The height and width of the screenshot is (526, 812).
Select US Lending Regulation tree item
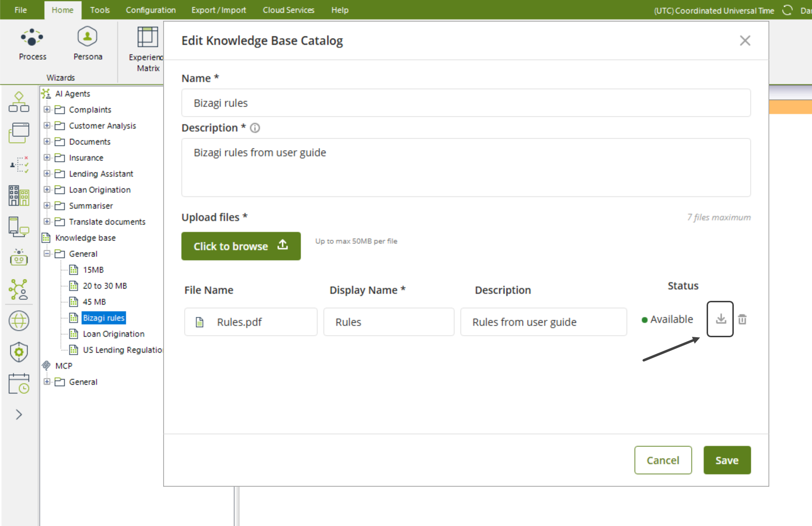point(122,350)
